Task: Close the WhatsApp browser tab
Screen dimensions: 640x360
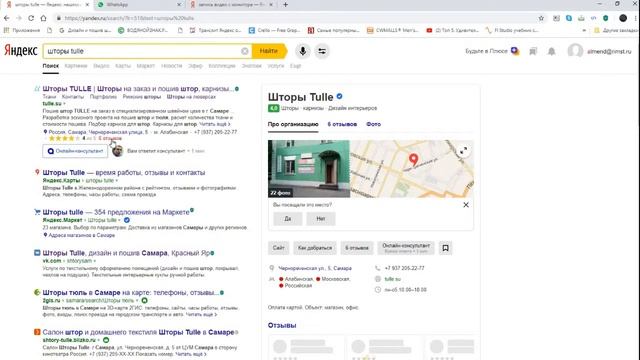Action: [179, 4]
